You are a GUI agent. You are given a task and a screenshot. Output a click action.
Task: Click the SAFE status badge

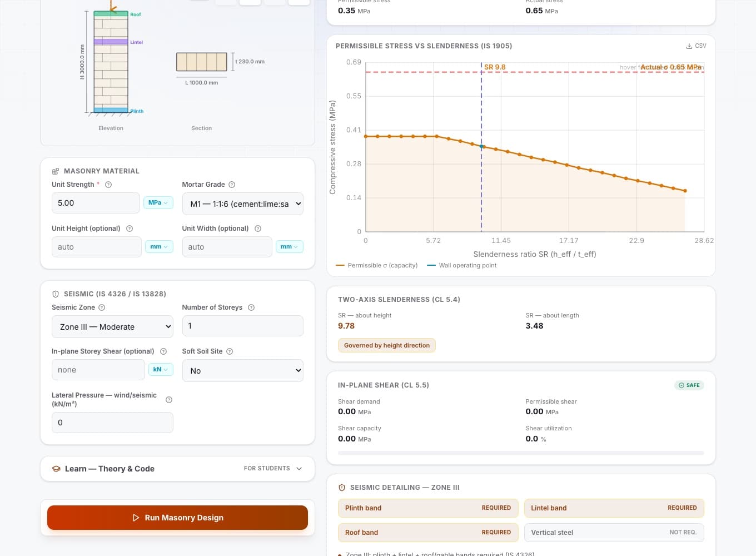[x=689, y=385]
